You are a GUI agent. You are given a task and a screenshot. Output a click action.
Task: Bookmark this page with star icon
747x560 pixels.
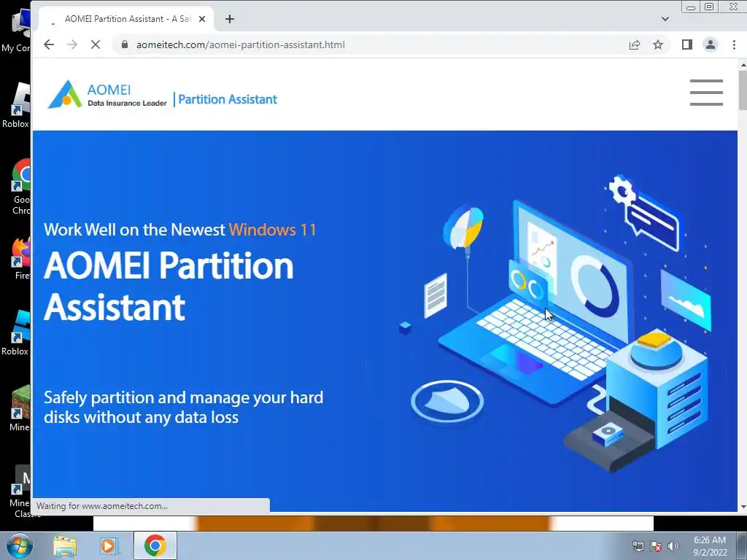pyautogui.click(x=658, y=44)
